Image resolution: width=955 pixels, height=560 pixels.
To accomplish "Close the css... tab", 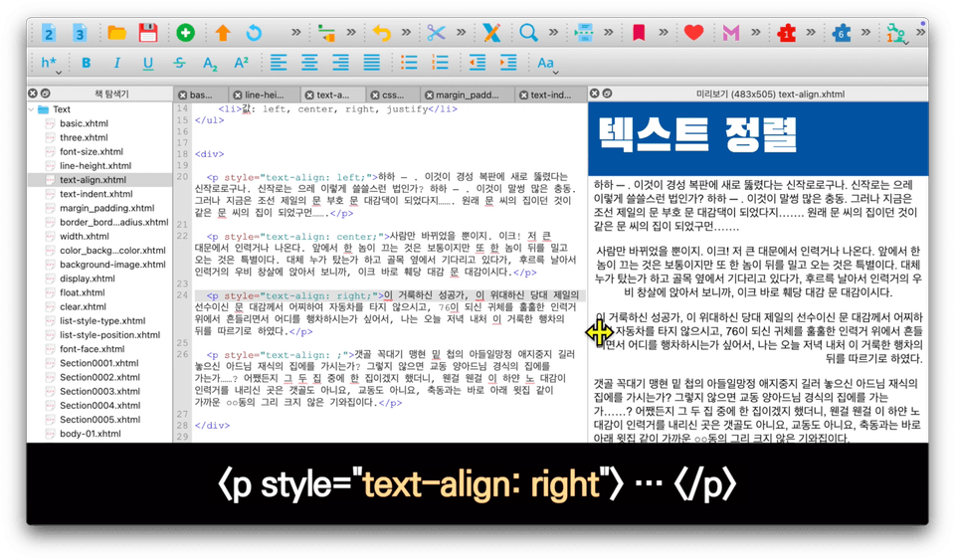I will tap(375, 94).
